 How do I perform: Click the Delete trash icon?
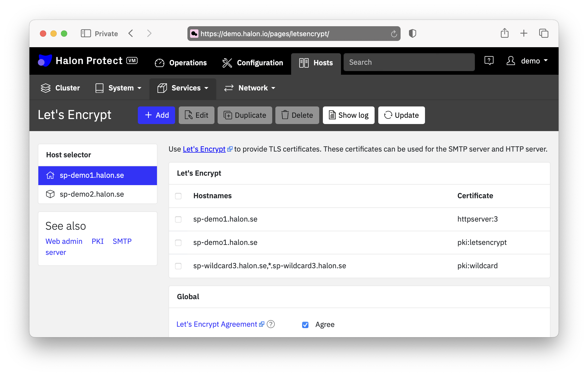click(x=285, y=115)
